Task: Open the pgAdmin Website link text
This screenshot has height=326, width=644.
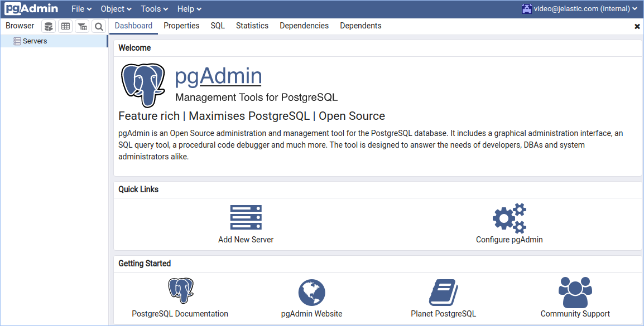Action: (312, 314)
